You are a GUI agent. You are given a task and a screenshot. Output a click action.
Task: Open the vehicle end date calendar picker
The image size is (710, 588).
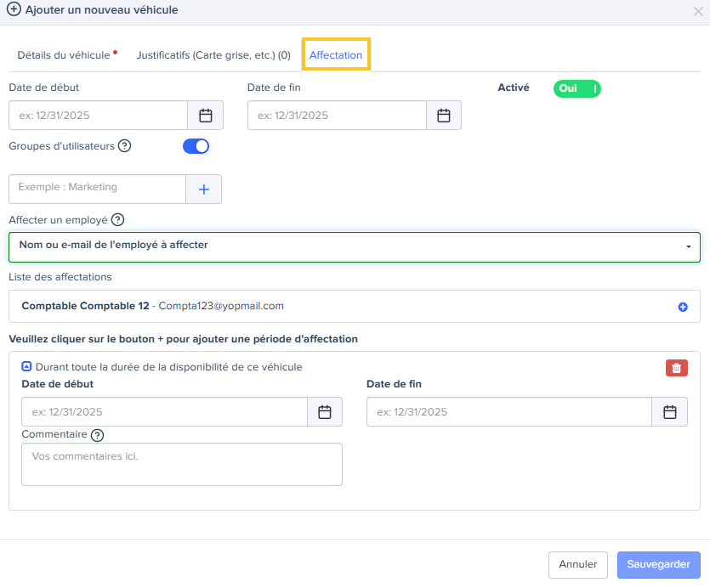tap(443, 116)
